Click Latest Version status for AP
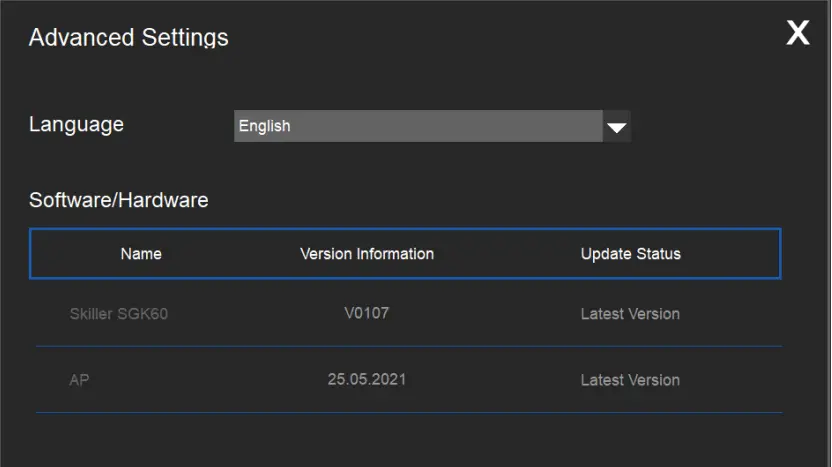Image resolution: width=832 pixels, height=467 pixels. (x=630, y=380)
